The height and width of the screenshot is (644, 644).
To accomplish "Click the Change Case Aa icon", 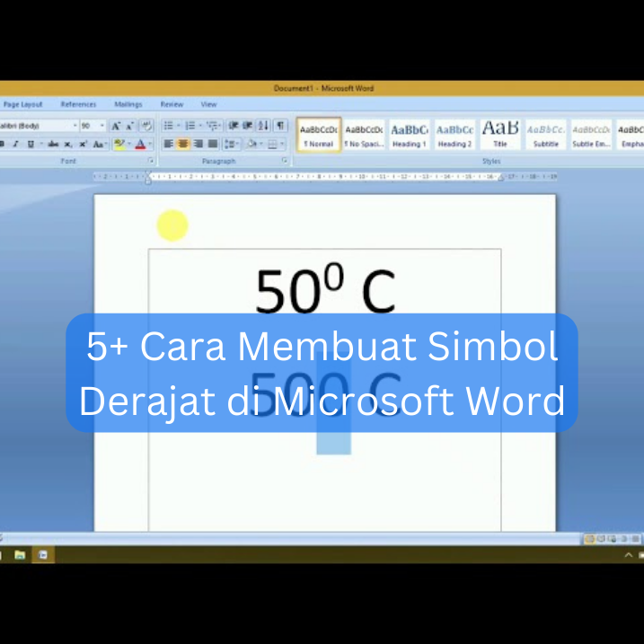I will pyautogui.click(x=98, y=145).
